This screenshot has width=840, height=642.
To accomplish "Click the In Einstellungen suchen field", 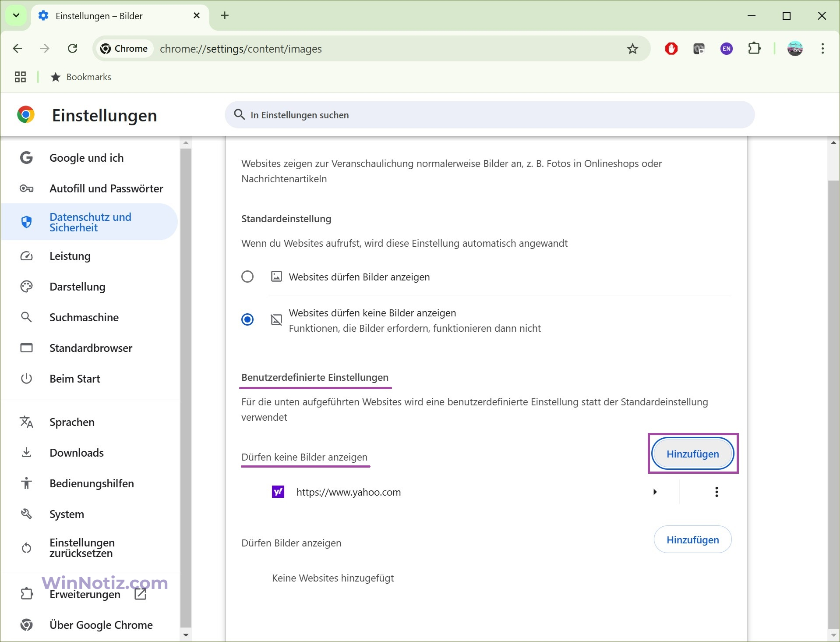I will 490,115.
